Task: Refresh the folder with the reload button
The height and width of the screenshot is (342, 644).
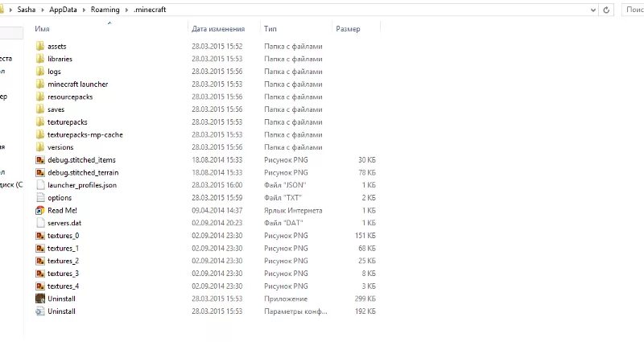Action: 606,10
